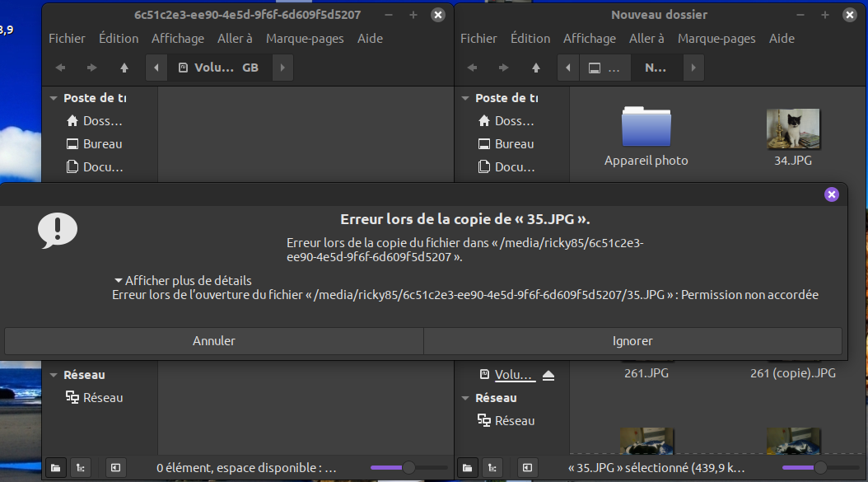
Task: Click the desktop icon path button in Nouveau dossier
Action: (x=604, y=68)
